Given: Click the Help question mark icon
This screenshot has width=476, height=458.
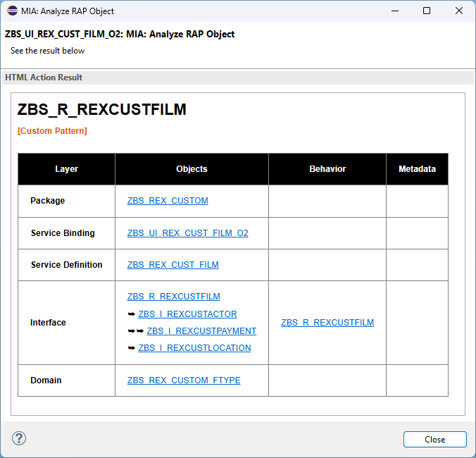Looking at the screenshot, I should pos(19,438).
